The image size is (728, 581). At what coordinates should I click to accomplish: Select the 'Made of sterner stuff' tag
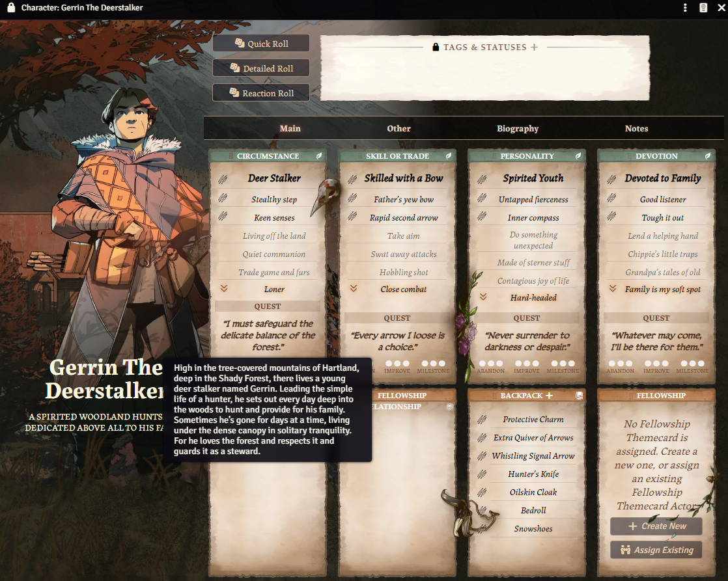point(533,262)
